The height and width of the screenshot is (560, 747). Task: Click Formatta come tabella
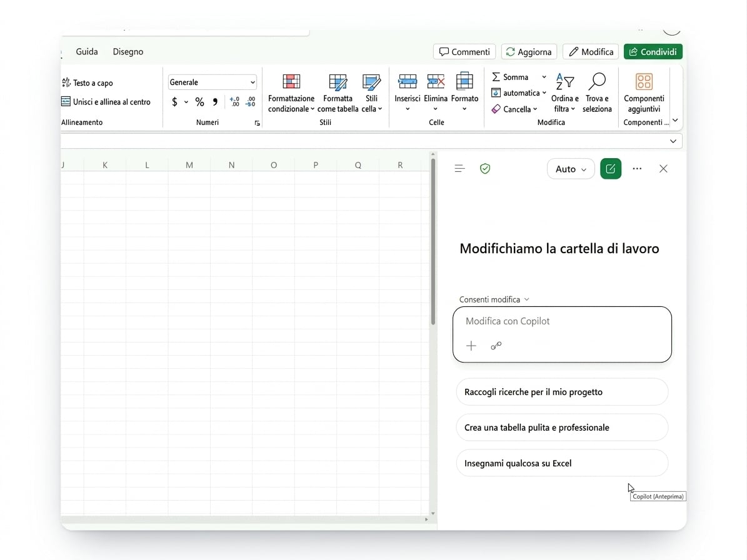[x=338, y=93]
